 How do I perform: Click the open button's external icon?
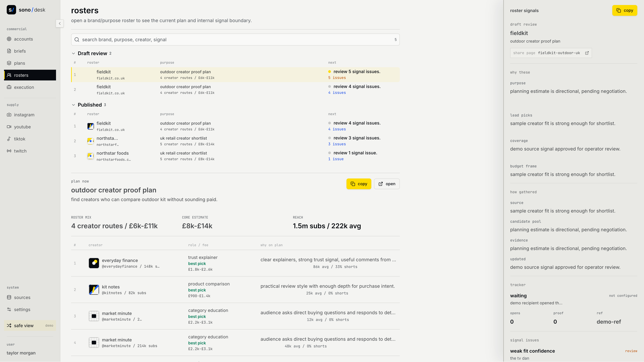coord(381,184)
